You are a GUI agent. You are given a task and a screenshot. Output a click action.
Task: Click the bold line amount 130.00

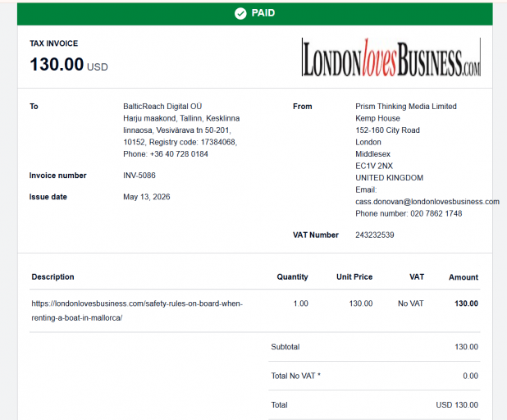466,304
